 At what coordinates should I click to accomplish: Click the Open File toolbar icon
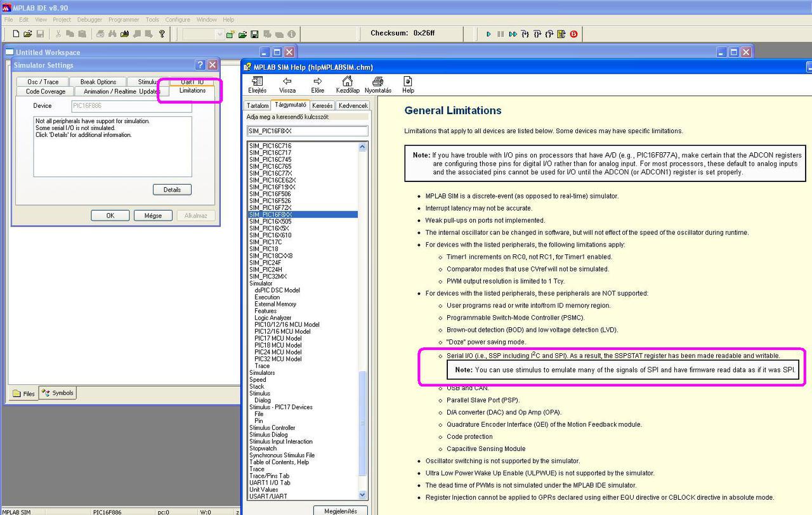coord(28,34)
